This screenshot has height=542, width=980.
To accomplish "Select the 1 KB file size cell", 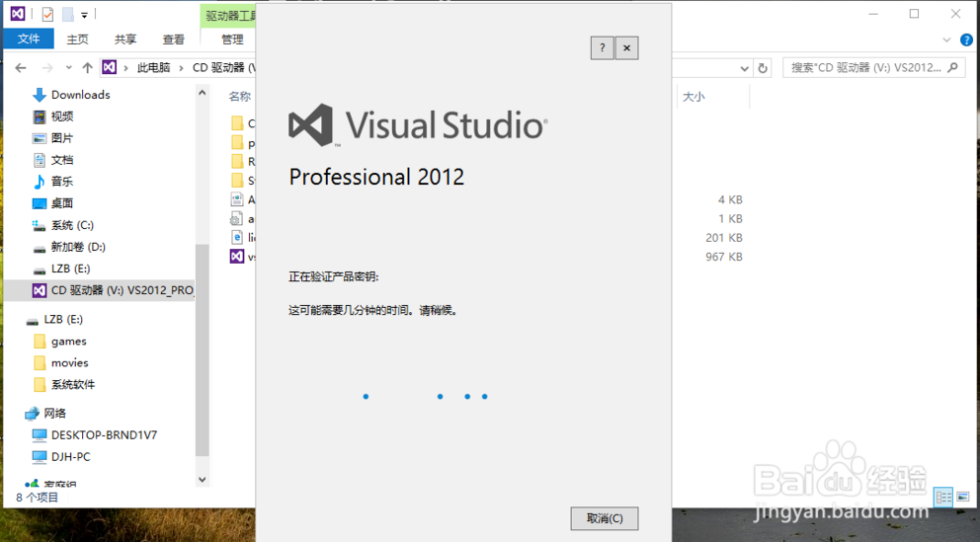I will (x=730, y=218).
